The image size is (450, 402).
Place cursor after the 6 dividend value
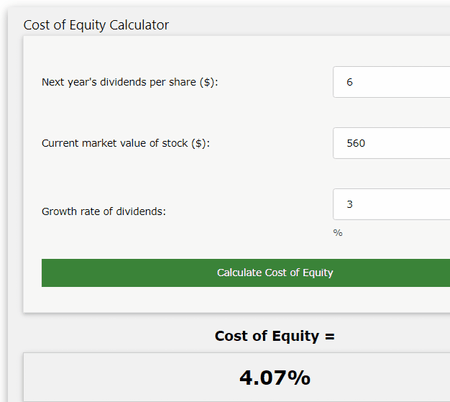click(x=353, y=82)
